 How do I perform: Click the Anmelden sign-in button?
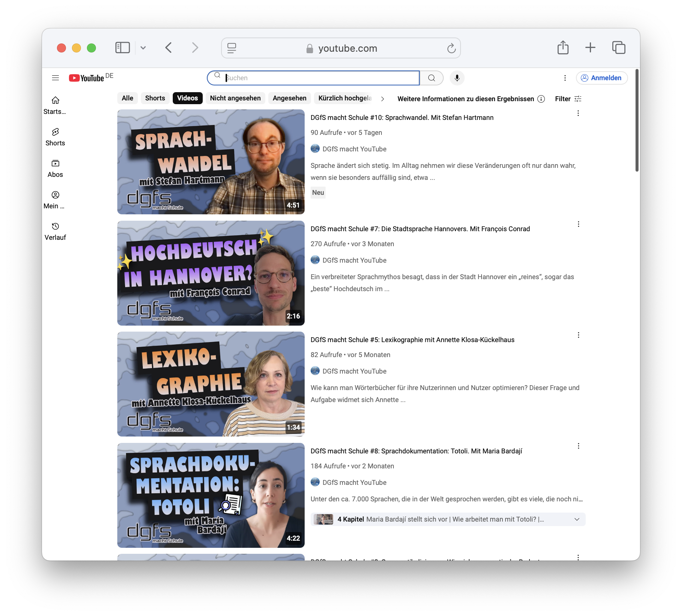click(601, 78)
